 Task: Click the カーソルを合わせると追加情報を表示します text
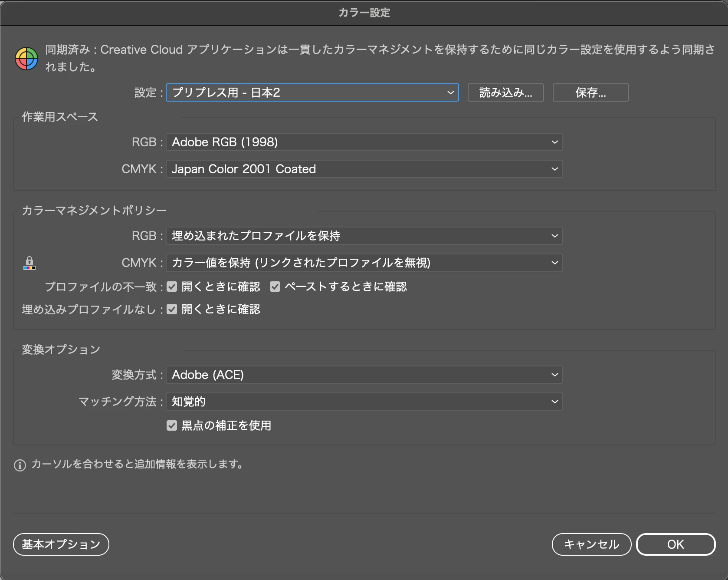coord(137,464)
